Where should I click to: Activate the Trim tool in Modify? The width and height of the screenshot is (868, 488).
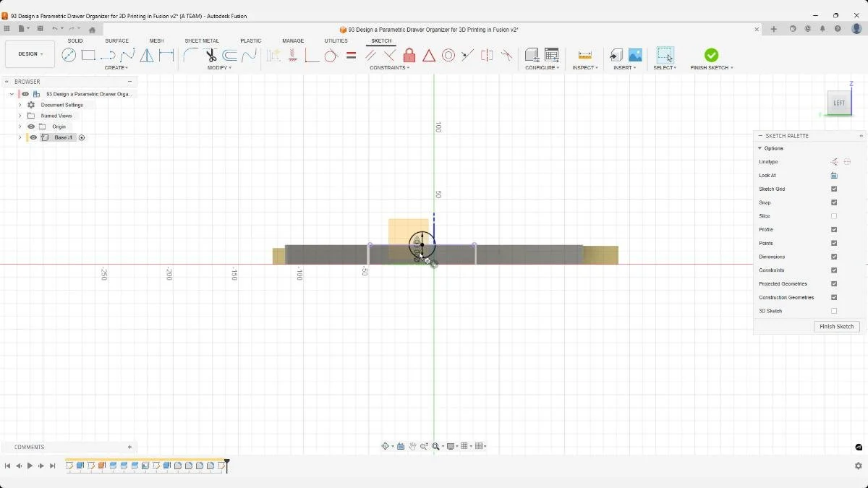coord(211,55)
